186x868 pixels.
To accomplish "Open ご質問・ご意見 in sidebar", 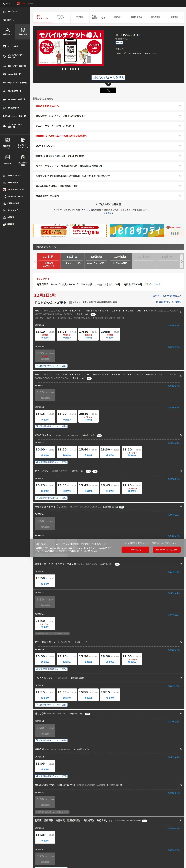I will coord(11,203).
